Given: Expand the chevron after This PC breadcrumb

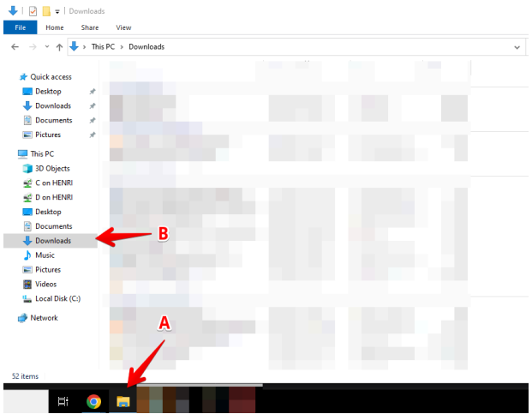Looking at the screenshot, I should (x=123, y=46).
